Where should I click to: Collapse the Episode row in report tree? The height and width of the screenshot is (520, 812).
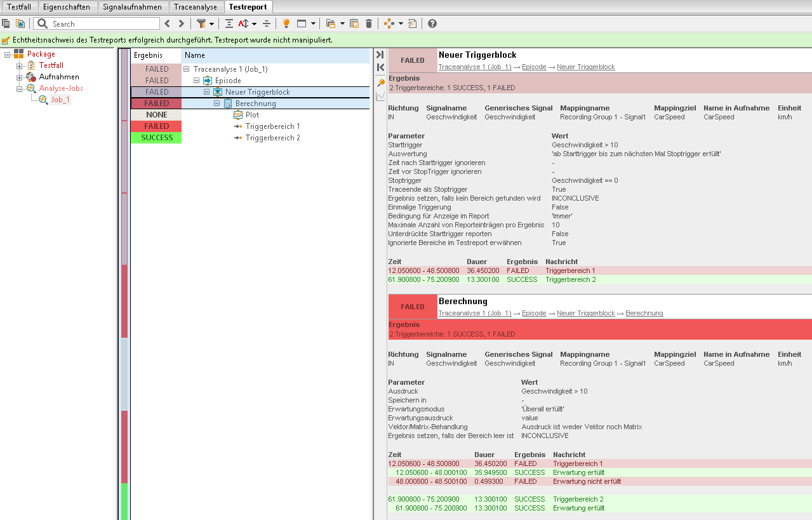197,81
